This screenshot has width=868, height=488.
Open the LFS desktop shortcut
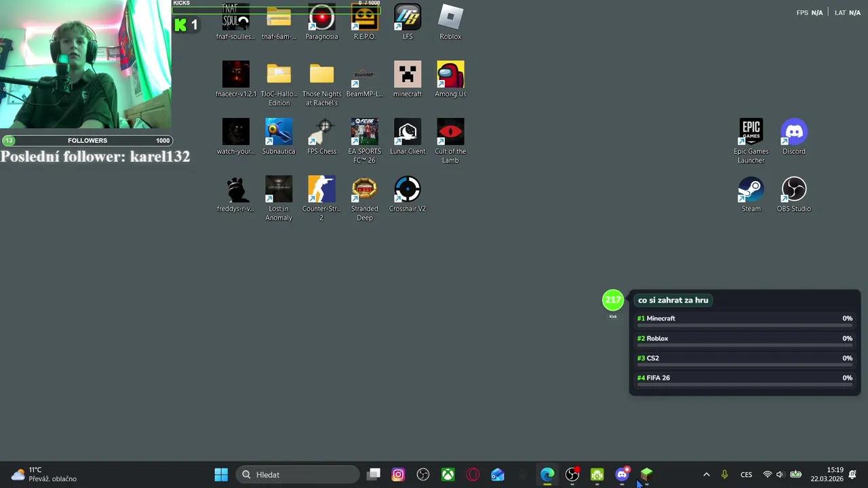click(408, 22)
